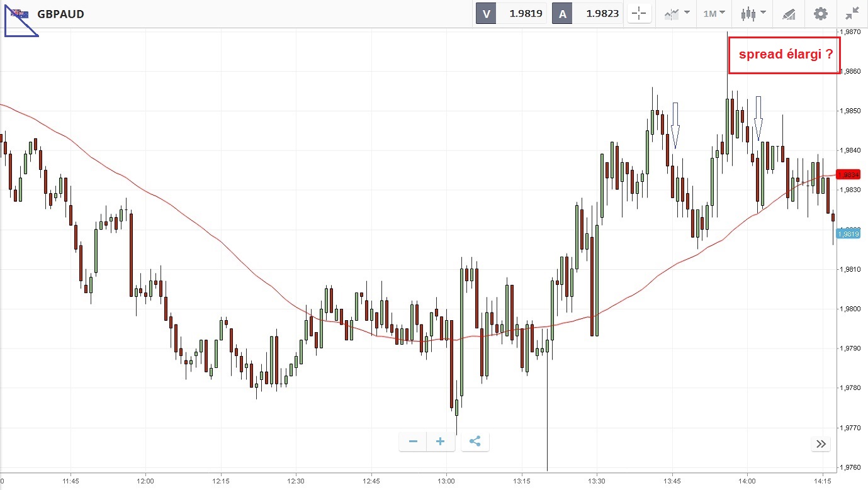Jump to latest candles with double chevron
Image resolution: width=868 pixels, height=490 pixels.
click(821, 444)
